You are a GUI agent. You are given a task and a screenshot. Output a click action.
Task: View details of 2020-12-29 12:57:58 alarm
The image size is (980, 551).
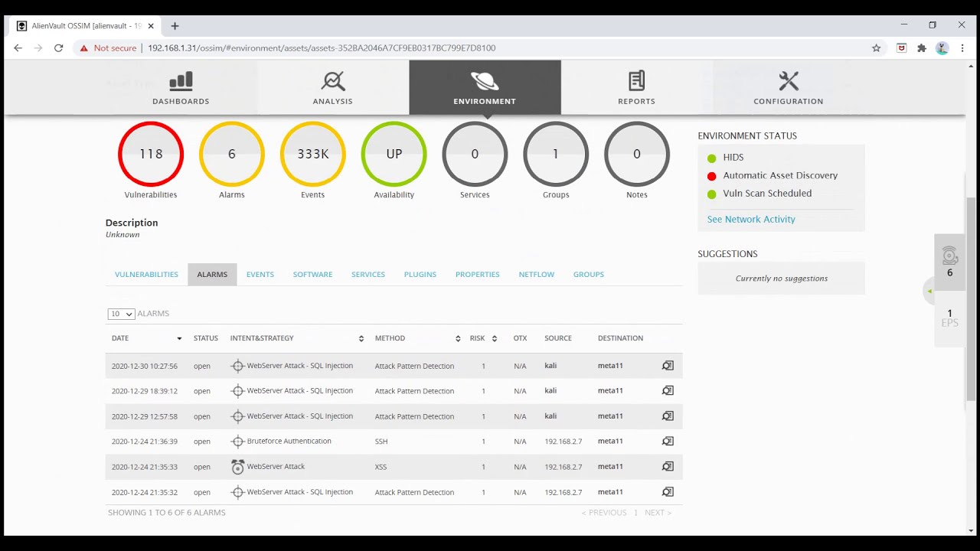click(x=668, y=416)
